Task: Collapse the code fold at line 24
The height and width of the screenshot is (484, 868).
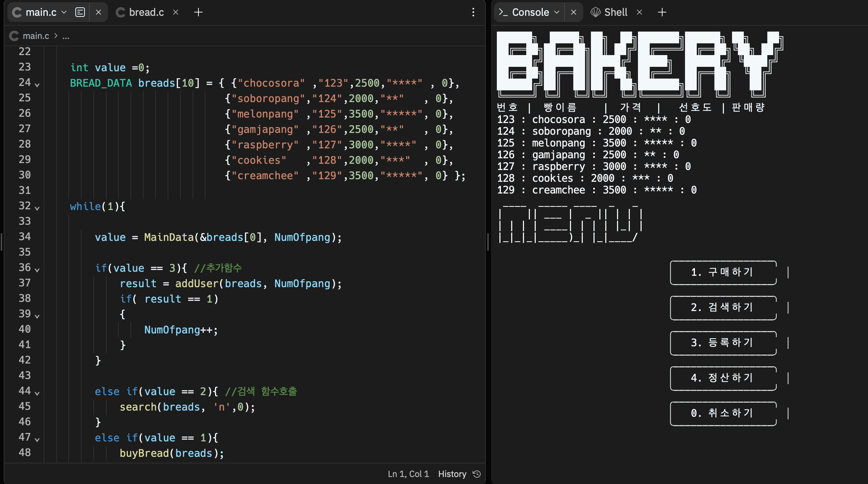Action: tap(37, 84)
